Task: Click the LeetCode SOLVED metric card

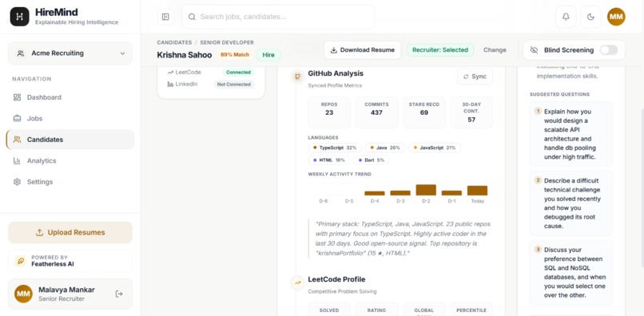Action: (329, 310)
